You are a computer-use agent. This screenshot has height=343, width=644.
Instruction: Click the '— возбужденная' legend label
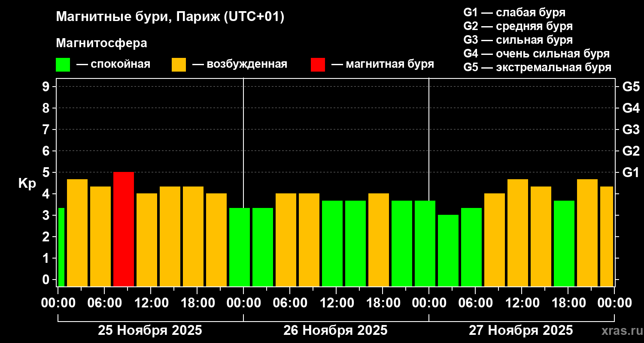(240, 64)
